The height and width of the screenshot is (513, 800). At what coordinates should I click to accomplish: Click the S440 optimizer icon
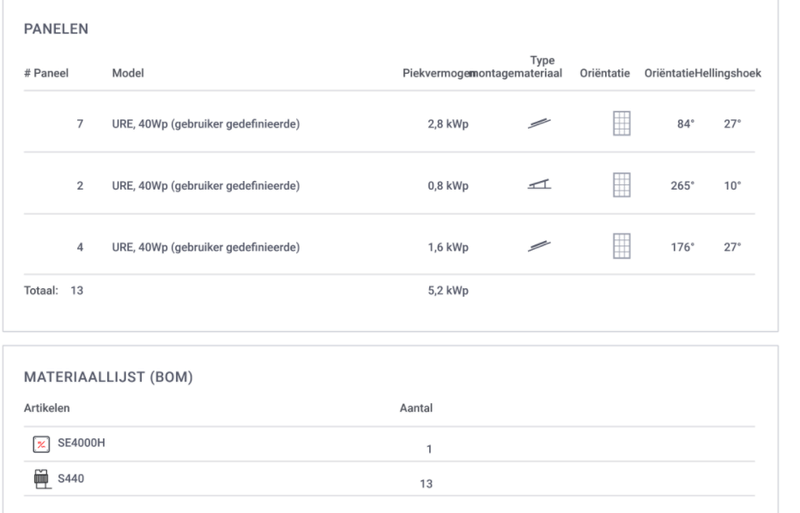(x=42, y=479)
